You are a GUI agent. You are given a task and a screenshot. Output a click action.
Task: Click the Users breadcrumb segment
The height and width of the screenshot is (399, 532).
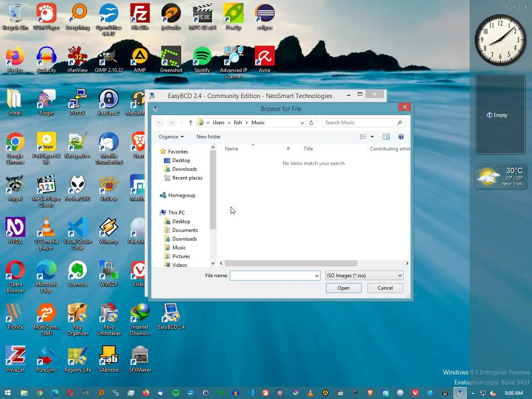(219, 123)
